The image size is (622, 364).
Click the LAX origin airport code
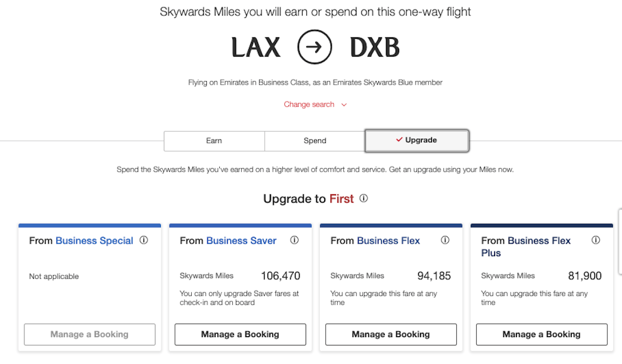pos(256,48)
